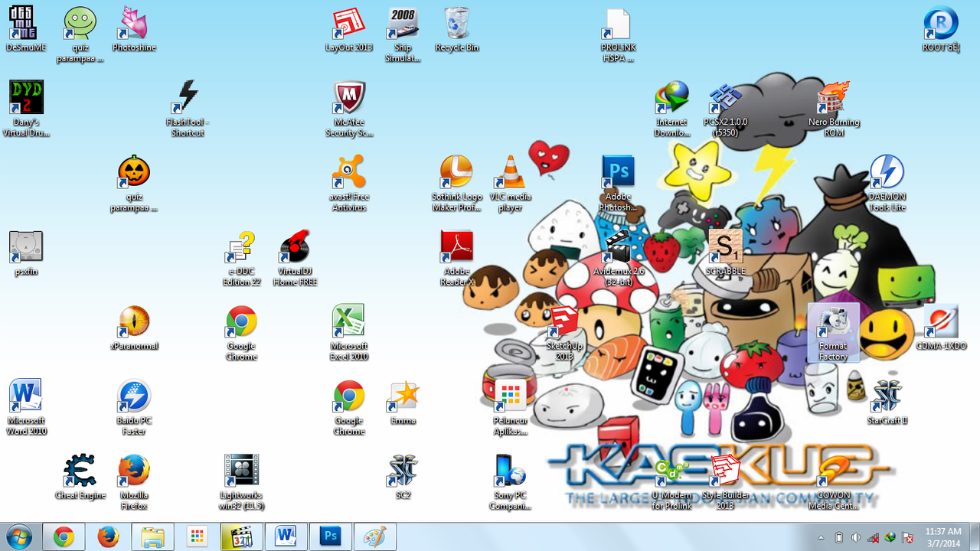Image resolution: width=980 pixels, height=551 pixels.
Task: Open the ROOT desktop shortcut
Action: coord(941,29)
